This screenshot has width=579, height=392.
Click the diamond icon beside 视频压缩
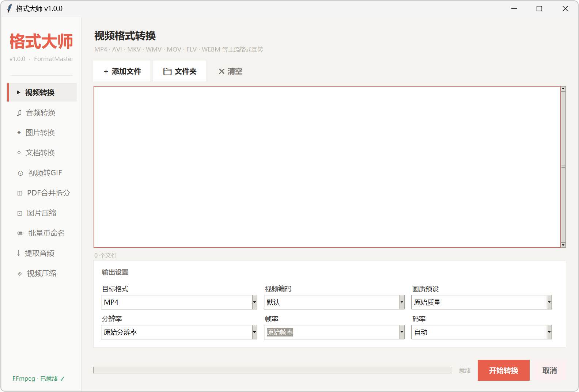click(20, 274)
